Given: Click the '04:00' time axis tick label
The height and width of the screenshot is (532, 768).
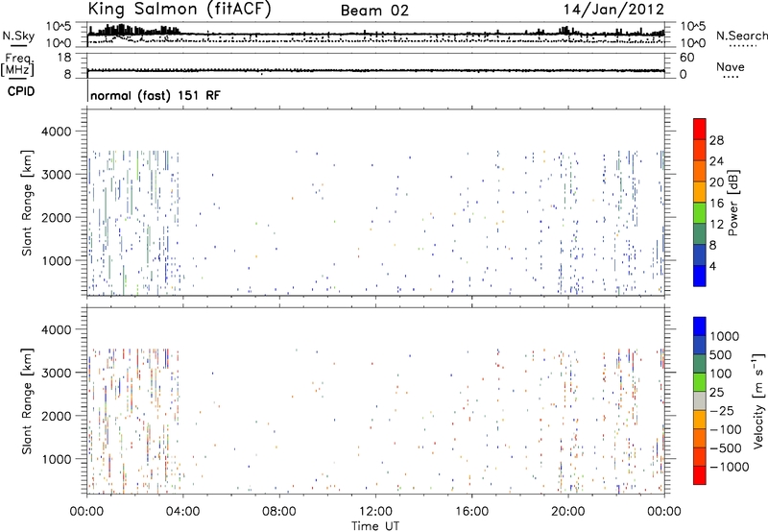Looking at the screenshot, I should point(182,511).
